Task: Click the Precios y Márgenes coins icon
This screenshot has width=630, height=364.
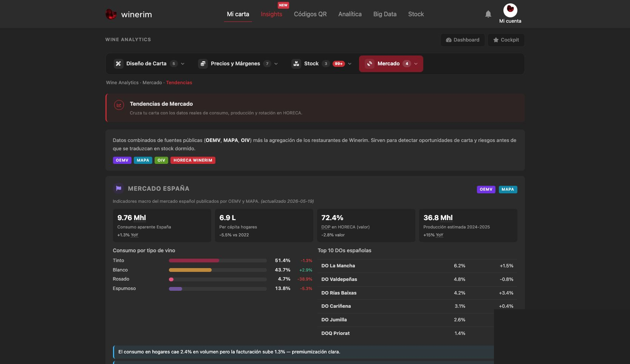Action: tap(203, 63)
